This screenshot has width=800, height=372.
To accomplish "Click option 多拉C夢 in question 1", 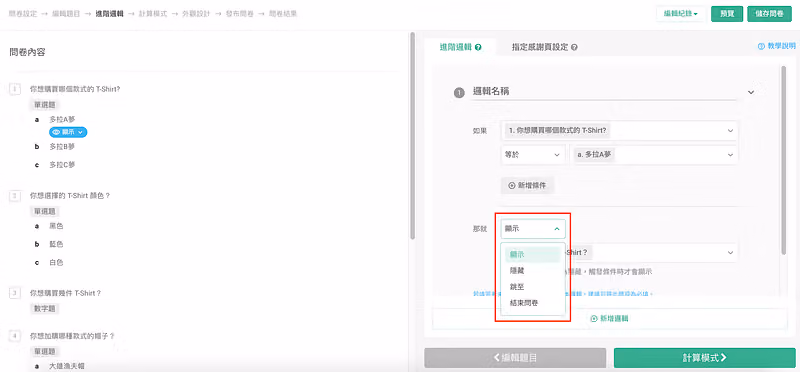I will coord(62,165).
